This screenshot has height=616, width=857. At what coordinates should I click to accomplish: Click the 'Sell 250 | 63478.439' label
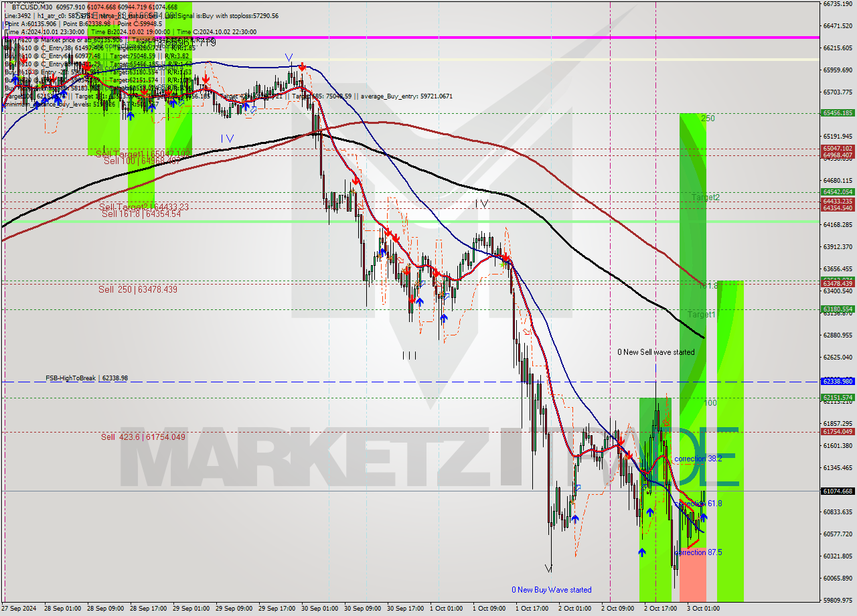click(x=138, y=289)
